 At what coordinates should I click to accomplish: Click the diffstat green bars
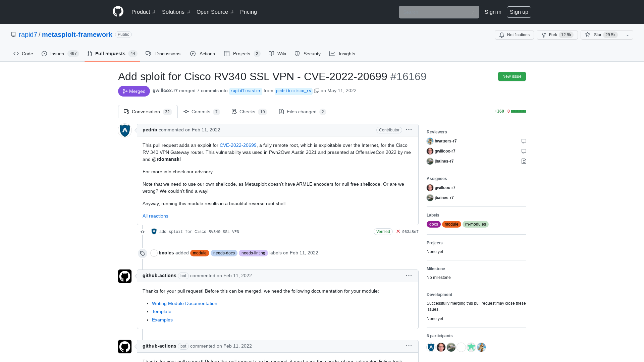click(x=519, y=111)
